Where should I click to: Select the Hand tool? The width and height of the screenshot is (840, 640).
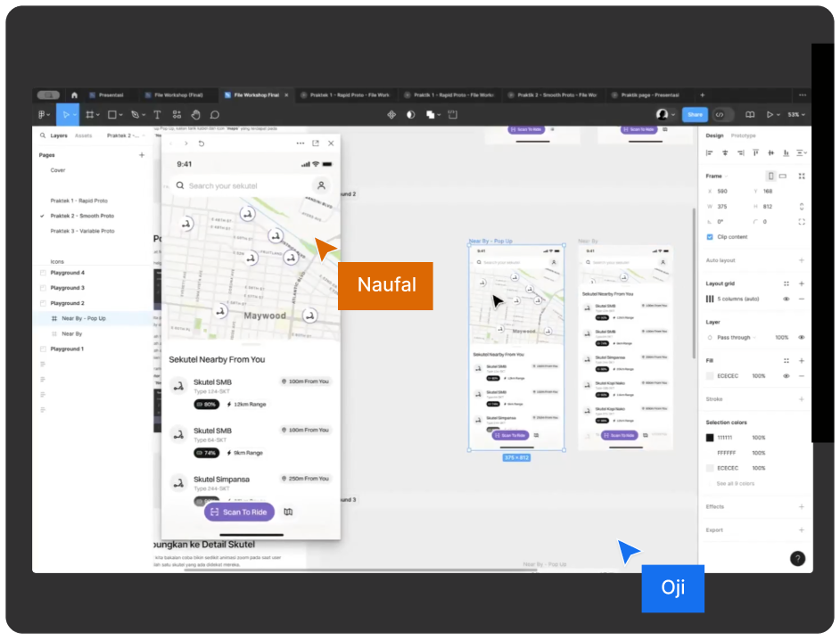[196, 115]
